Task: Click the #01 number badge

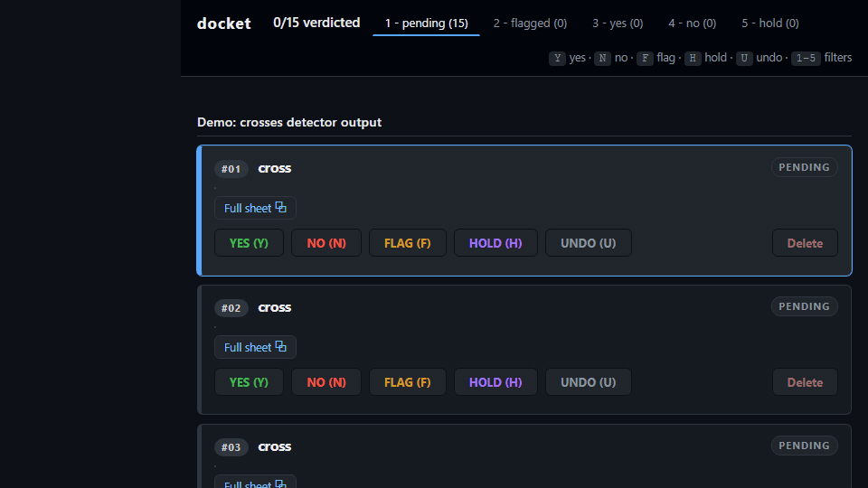Action: coord(231,169)
